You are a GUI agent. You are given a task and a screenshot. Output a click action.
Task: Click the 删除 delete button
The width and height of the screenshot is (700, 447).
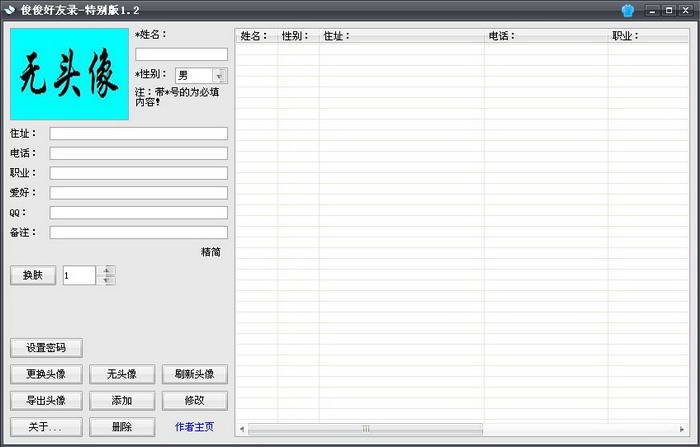pos(122,427)
